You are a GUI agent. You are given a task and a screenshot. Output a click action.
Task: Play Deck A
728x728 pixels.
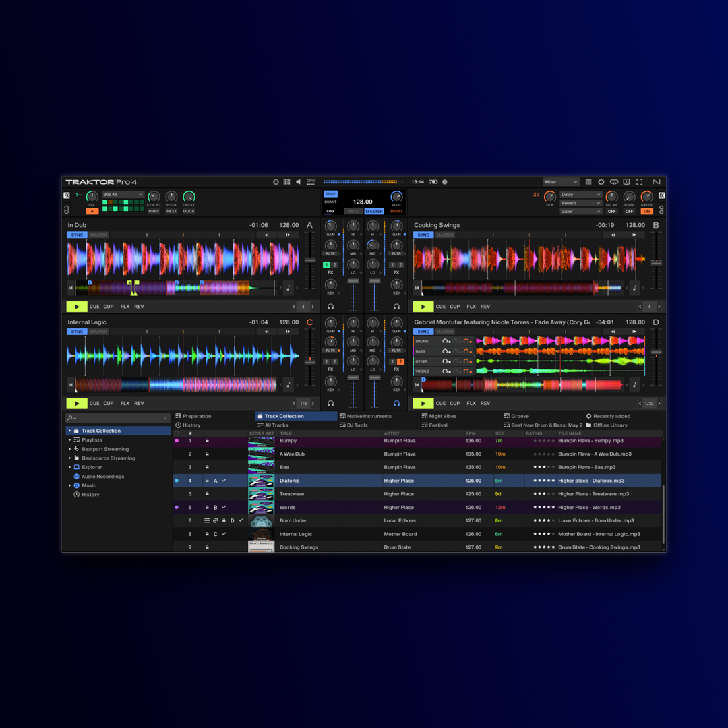tap(77, 307)
